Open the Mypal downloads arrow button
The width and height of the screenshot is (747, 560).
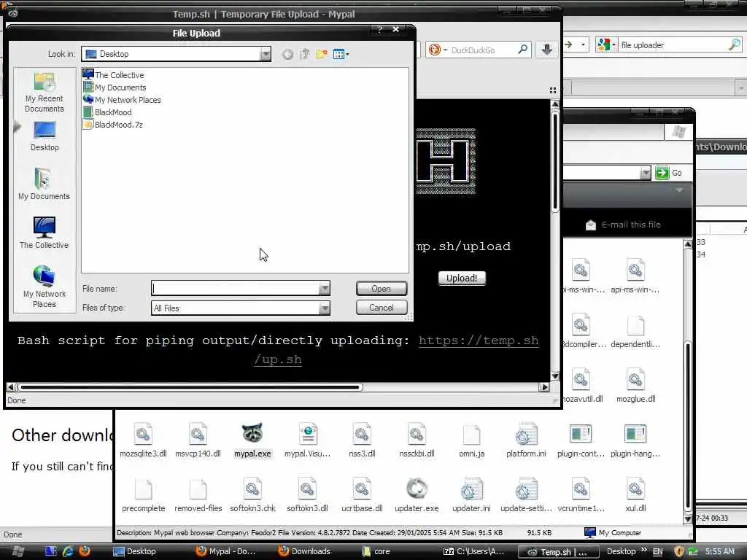tap(547, 50)
